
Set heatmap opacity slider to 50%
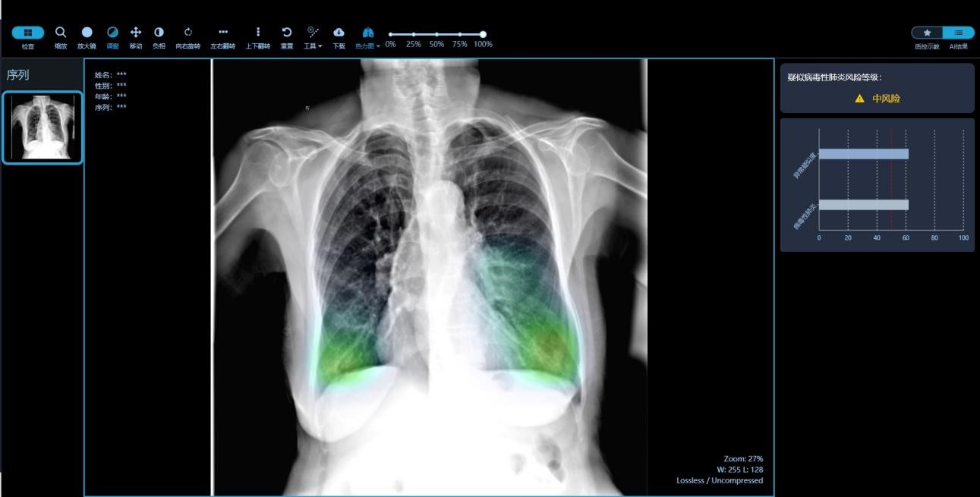pyautogui.click(x=436, y=34)
